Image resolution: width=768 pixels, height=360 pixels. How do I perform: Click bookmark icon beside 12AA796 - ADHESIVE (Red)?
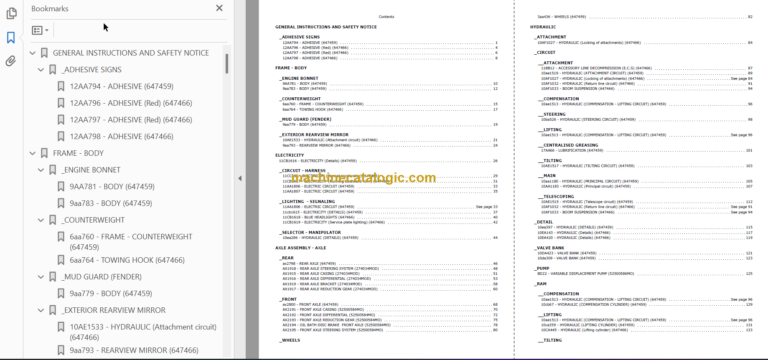[x=61, y=103]
